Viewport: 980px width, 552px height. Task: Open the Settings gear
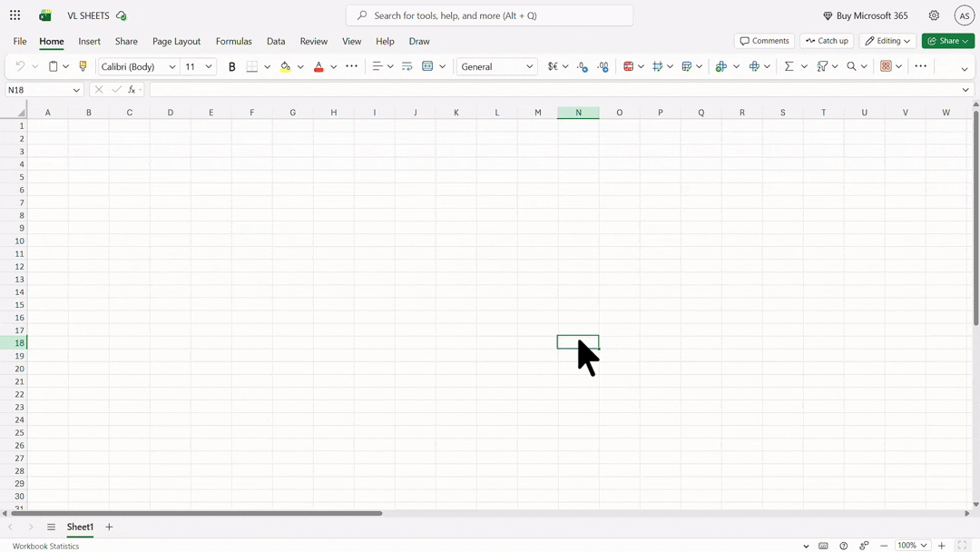[934, 15]
